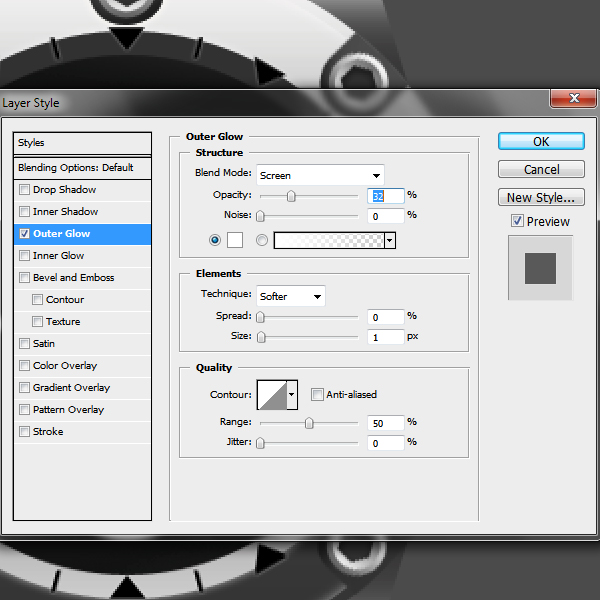The image size is (600, 600).
Task: Click the New Style... button
Action: click(541, 197)
